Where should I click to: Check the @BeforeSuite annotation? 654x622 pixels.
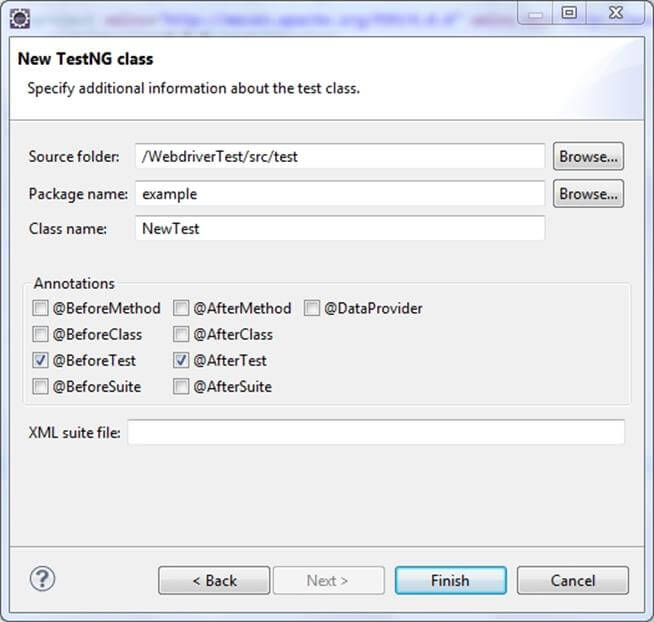pyautogui.click(x=40, y=386)
